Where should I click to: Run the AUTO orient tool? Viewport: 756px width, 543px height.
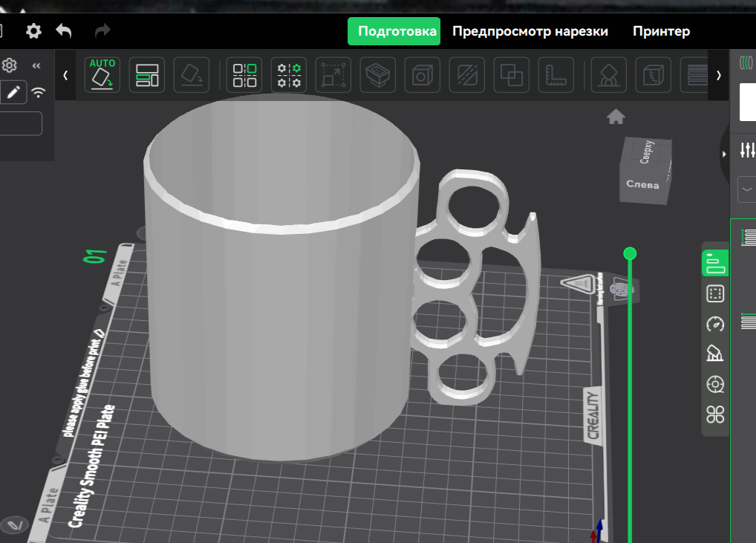(102, 75)
